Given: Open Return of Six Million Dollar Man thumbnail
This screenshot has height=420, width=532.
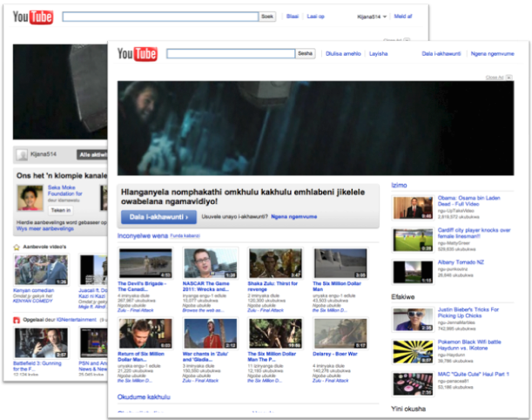Looking at the screenshot, I should [145, 334].
